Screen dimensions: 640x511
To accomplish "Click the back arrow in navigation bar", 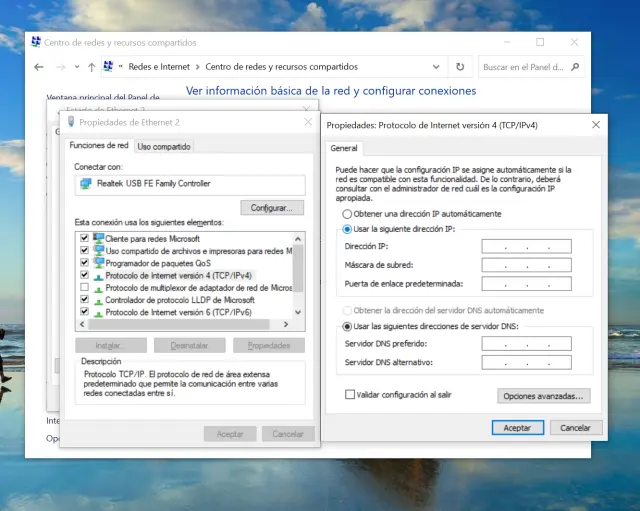I will coord(39,67).
